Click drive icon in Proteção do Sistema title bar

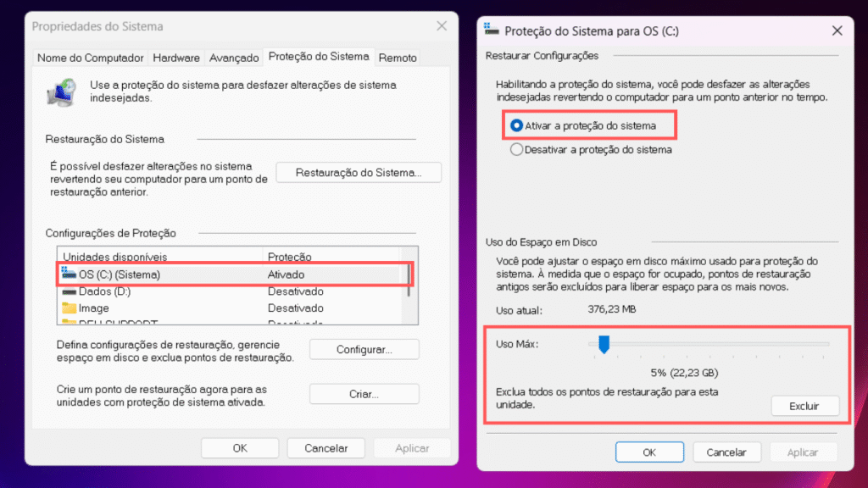pos(491,30)
